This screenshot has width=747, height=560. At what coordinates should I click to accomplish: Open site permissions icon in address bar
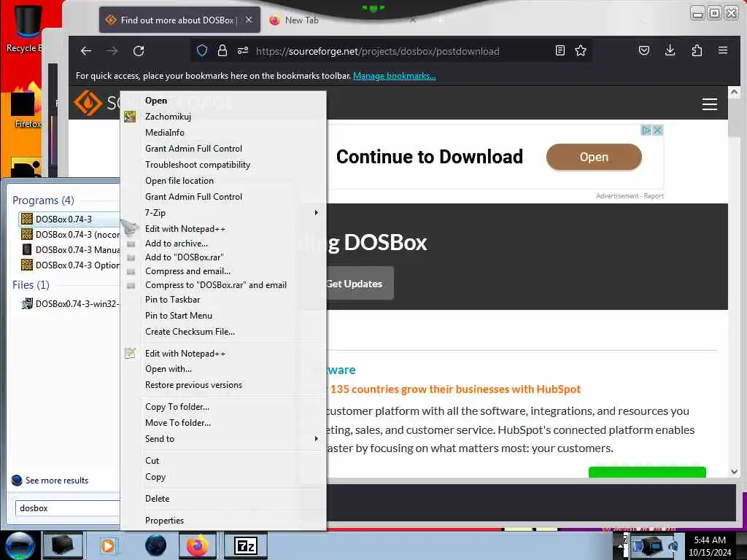click(243, 50)
